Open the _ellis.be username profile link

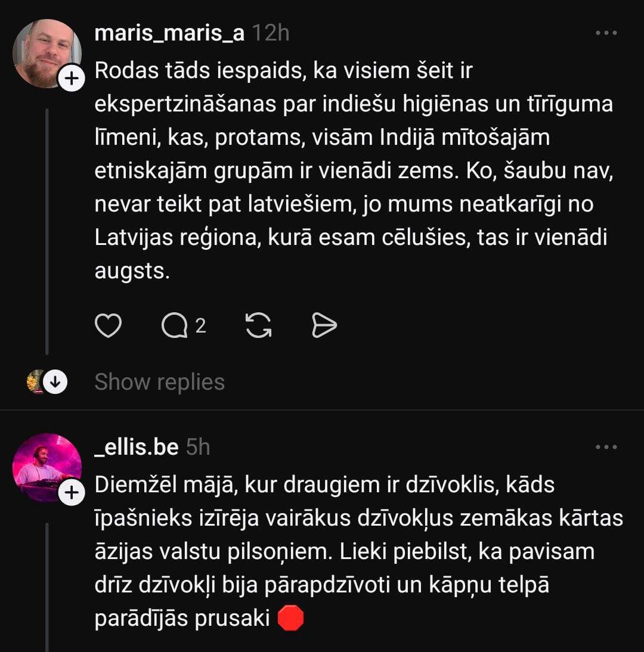[x=137, y=447]
